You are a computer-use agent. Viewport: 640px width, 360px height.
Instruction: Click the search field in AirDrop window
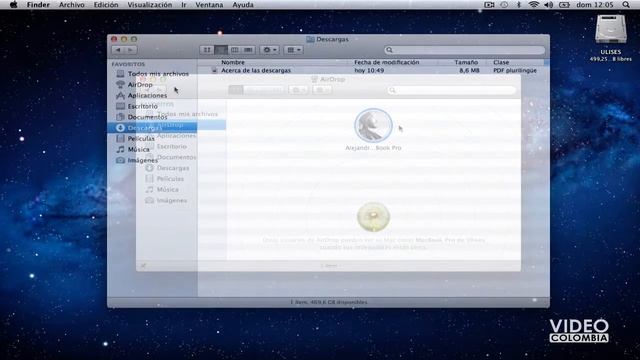tap(451, 90)
